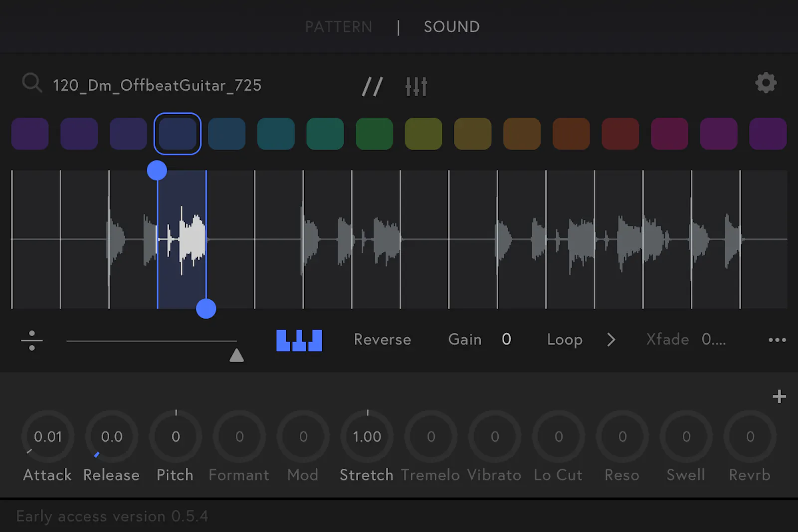Click the slice start handle at top
798x532 pixels.
pyautogui.click(x=157, y=171)
